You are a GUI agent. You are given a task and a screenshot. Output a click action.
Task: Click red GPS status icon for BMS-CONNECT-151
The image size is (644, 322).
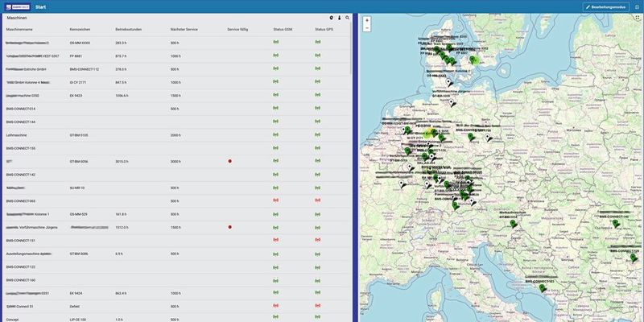317,240
